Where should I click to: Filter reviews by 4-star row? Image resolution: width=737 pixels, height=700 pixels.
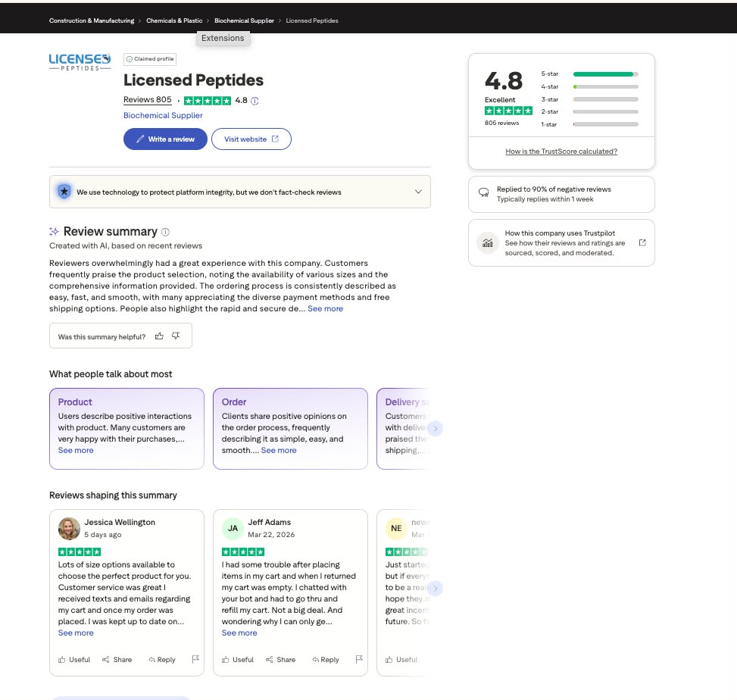pos(589,86)
